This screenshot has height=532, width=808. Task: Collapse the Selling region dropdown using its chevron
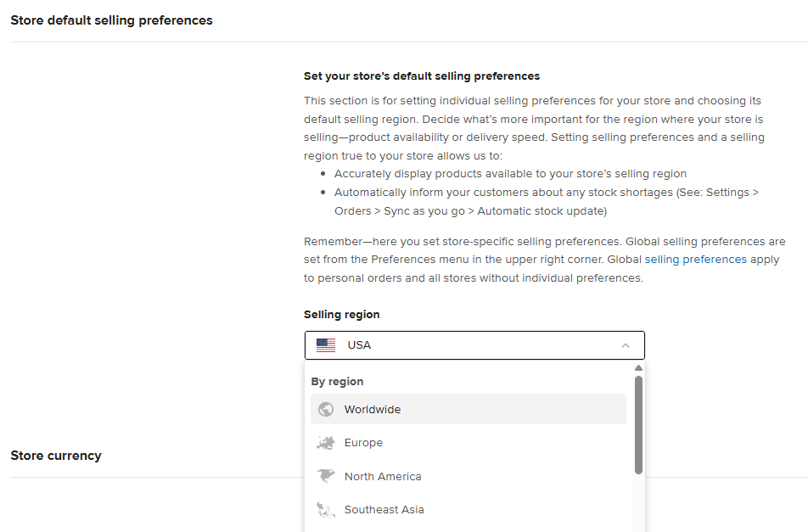point(626,345)
